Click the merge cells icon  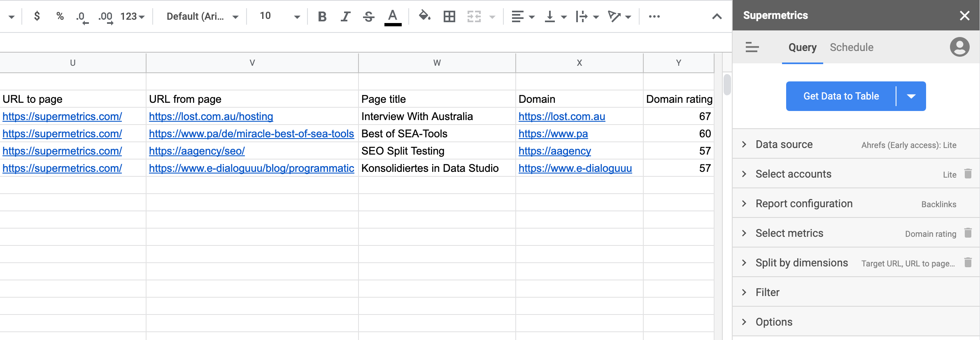(474, 16)
